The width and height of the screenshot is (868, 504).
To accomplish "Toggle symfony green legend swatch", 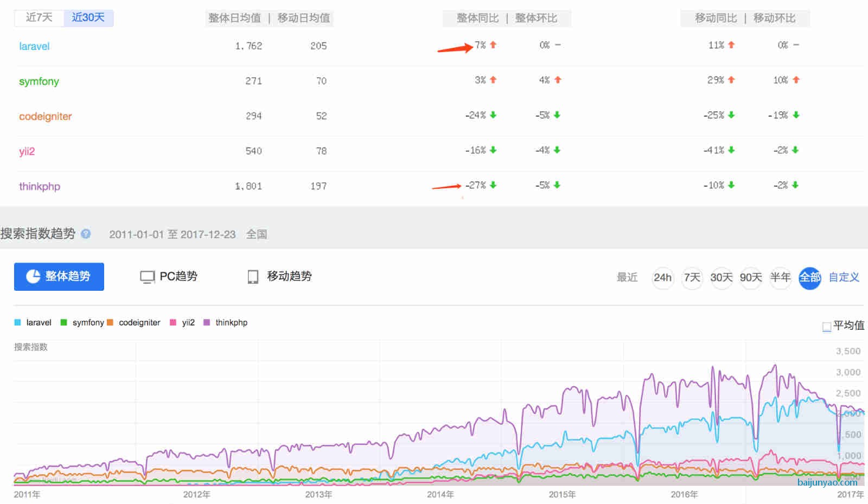I will [63, 322].
